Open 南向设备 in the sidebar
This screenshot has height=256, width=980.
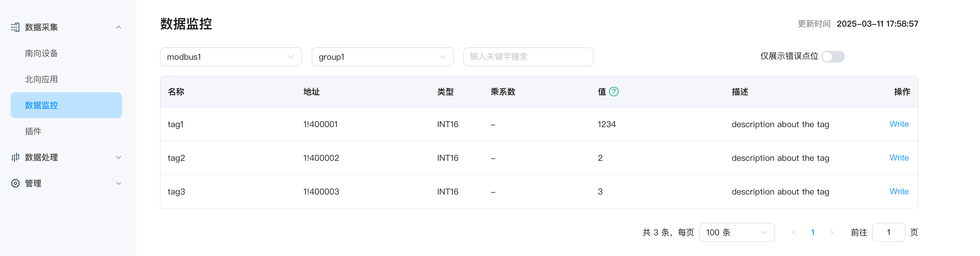pyautogui.click(x=41, y=53)
